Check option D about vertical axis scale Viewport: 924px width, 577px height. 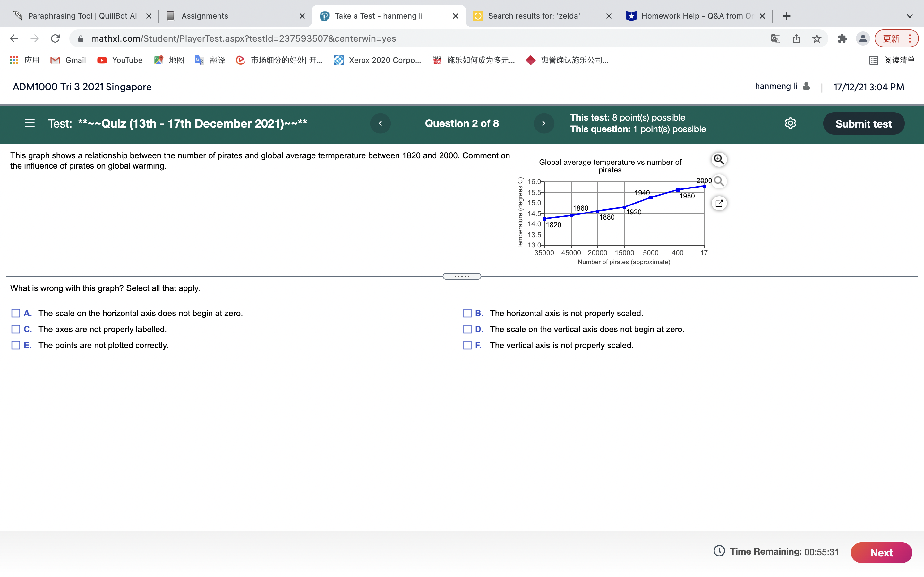[x=467, y=329]
